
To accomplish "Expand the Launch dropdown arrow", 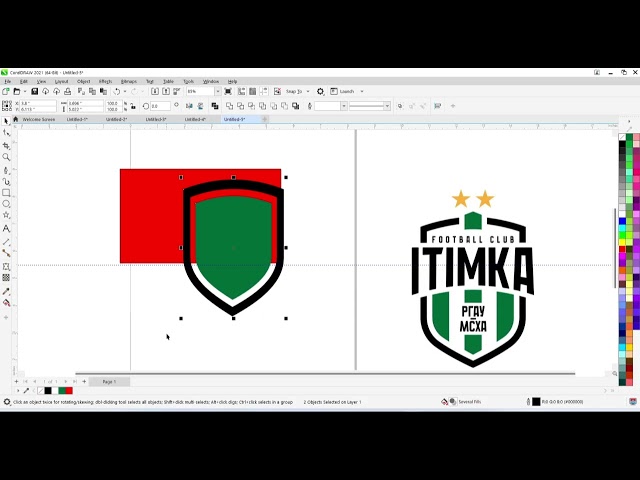I will coord(362,91).
